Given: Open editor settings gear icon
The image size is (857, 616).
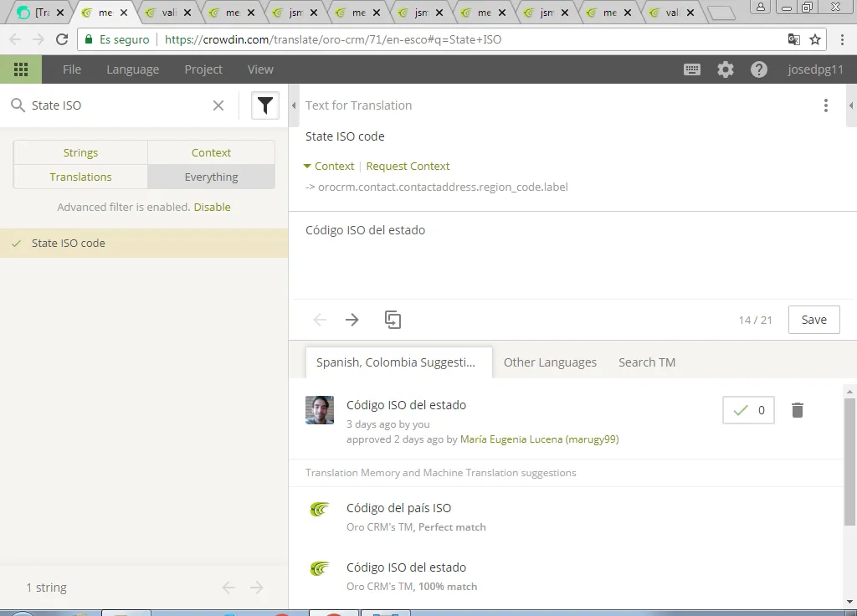Looking at the screenshot, I should pos(726,69).
